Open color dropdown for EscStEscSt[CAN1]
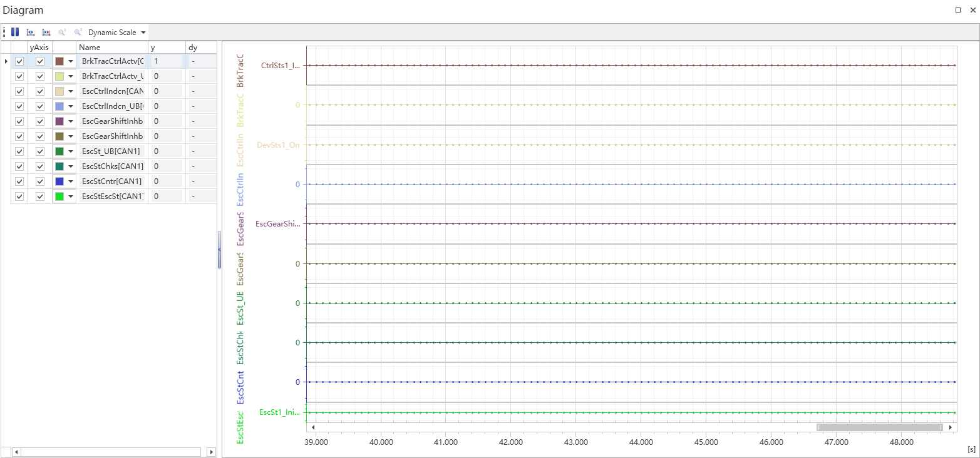This screenshot has height=458, width=980. (x=71, y=196)
